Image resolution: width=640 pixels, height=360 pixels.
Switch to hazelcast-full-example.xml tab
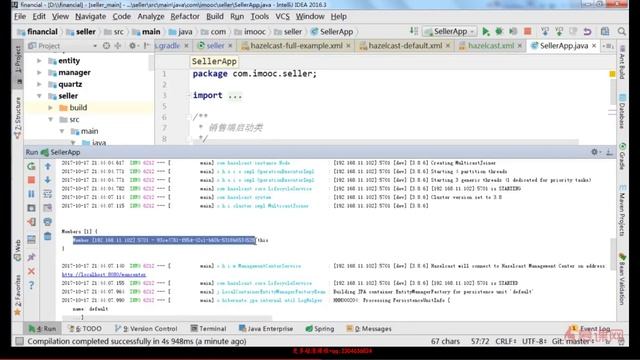pyautogui.click(x=296, y=46)
